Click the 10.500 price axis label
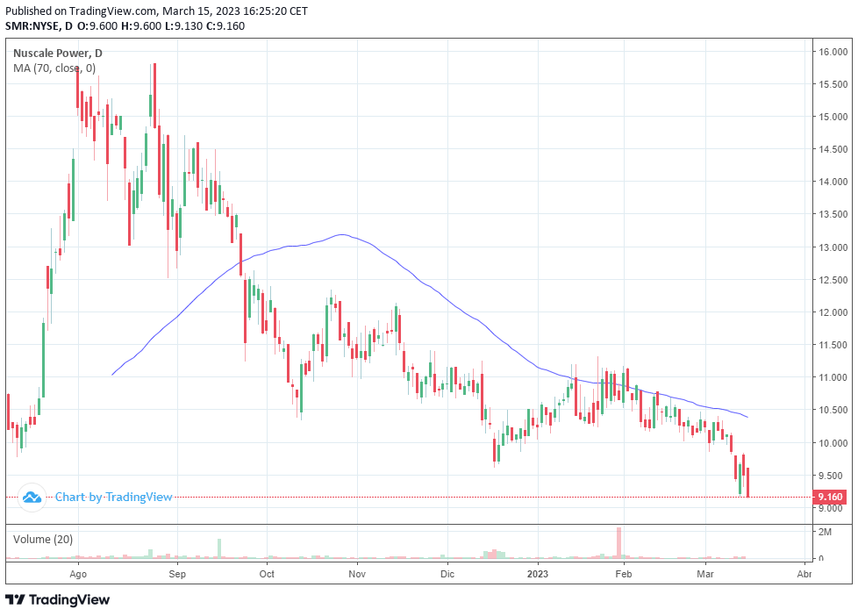The width and height of the screenshot is (858, 616). 833,410
